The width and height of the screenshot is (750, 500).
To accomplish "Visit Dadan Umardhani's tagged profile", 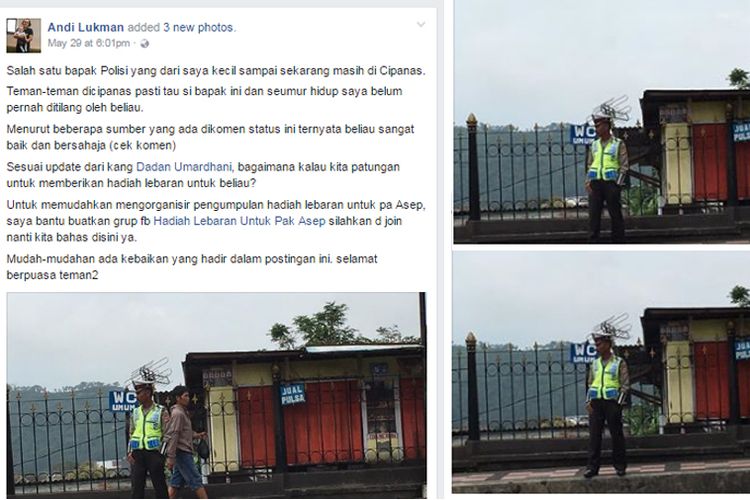I will coord(184,167).
